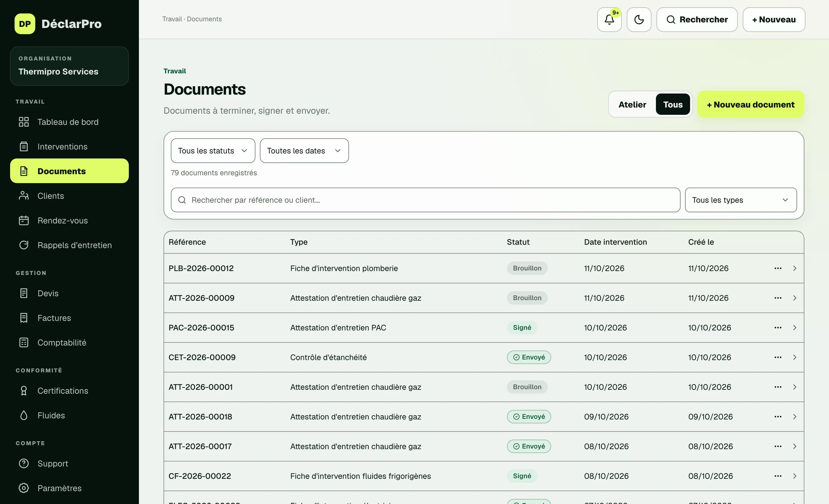This screenshot has width=829, height=504.
Task: Open the Tous les types dropdown
Action: point(740,200)
